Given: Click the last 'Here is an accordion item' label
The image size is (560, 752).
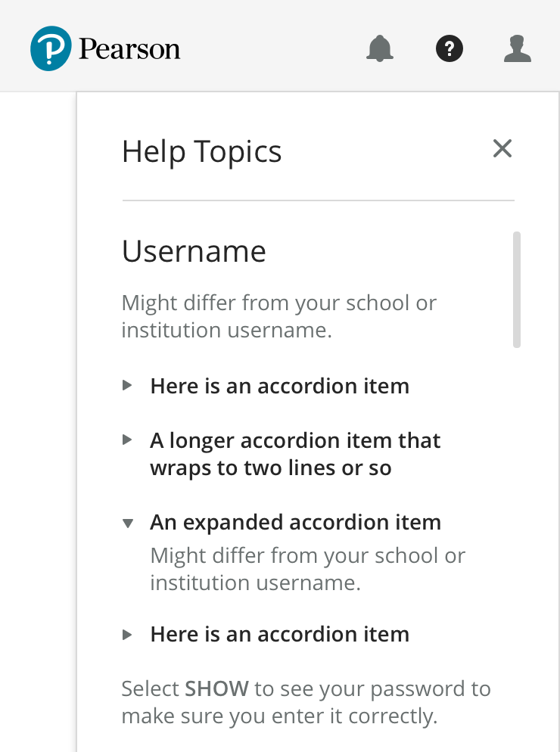Looking at the screenshot, I should pos(279,634).
